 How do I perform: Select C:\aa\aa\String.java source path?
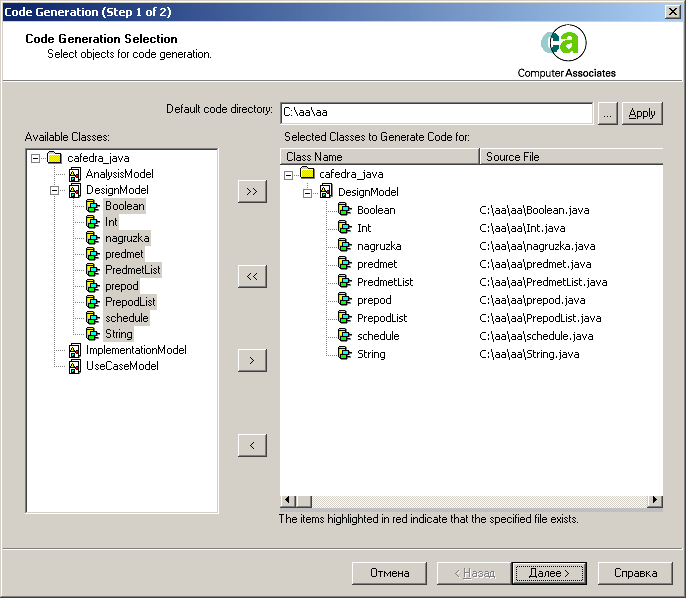point(529,354)
